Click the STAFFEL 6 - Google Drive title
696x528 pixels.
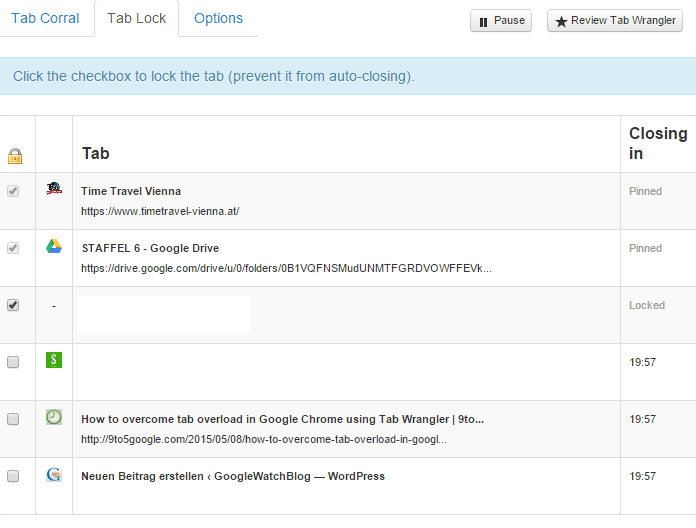(x=150, y=248)
